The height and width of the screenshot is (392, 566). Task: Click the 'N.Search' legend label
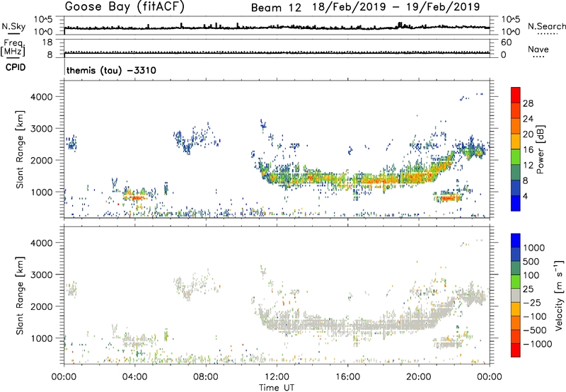click(546, 26)
